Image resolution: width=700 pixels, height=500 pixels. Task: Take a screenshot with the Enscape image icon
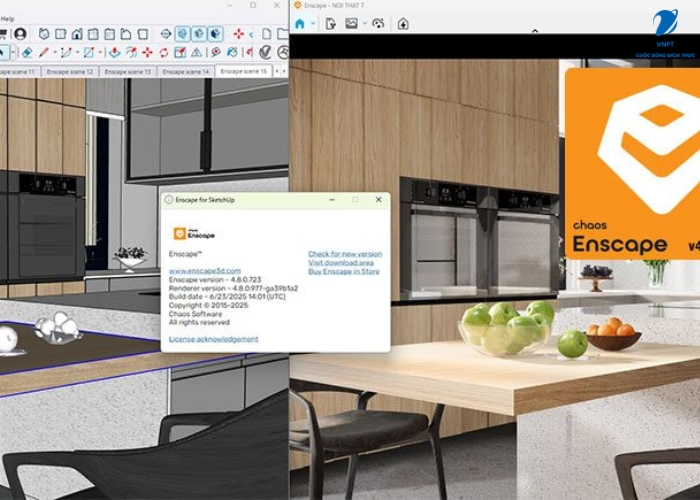(351, 23)
